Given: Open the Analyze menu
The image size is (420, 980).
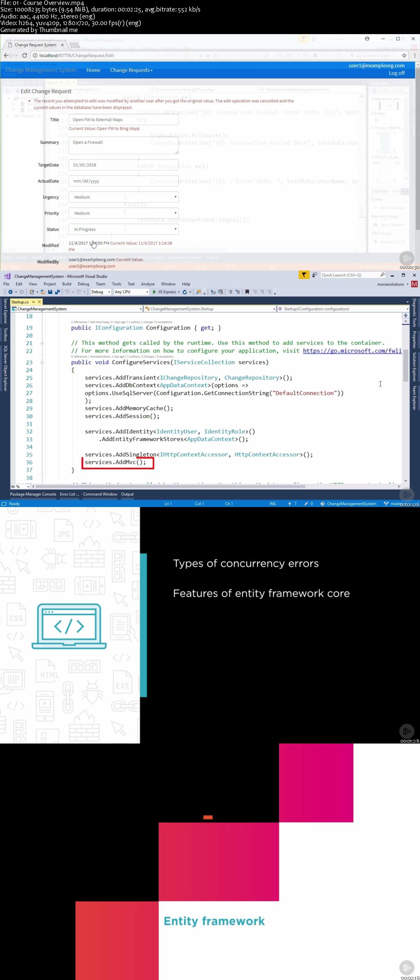Looking at the screenshot, I should pyautogui.click(x=148, y=284).
